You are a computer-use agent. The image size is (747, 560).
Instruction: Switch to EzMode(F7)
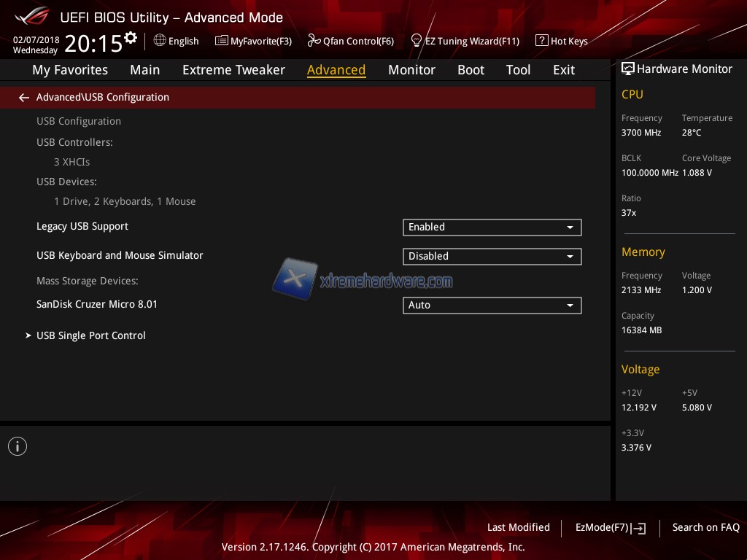tap(610, 528)
